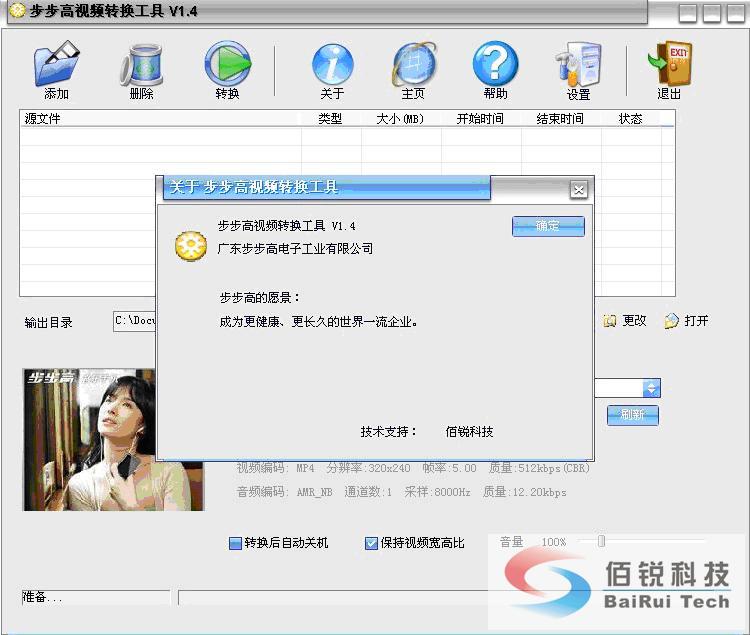Image resolution: width=750 pixels, height=635 pixels.
Task: Click the 退出 (Exit) door icon
Action: click(670, 64)
